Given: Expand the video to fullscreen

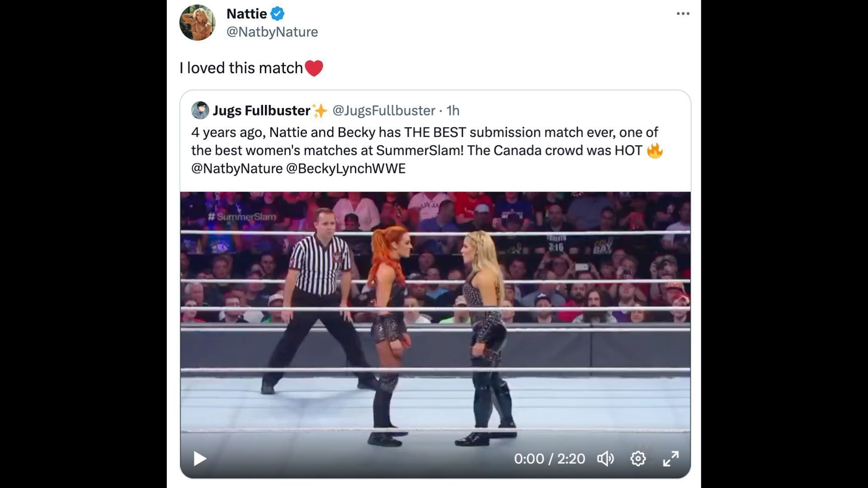Looking at the screenshot, I should click(x=671, y=459).
